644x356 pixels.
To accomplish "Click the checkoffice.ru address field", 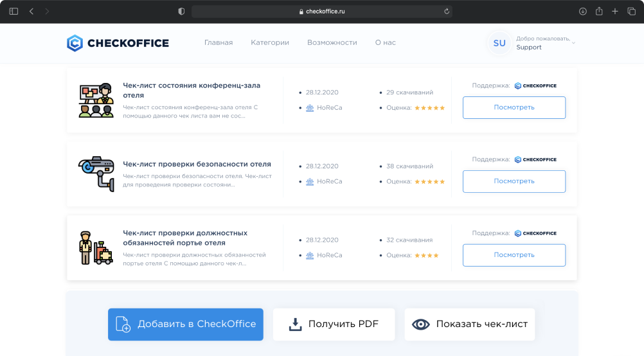I will [x=321, y=12].
